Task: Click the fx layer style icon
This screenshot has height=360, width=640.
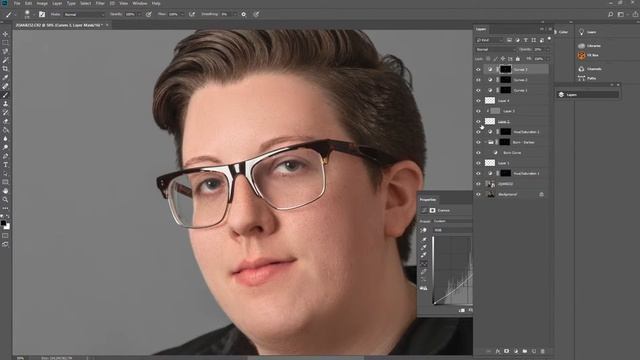Action: (x=498, y=351)
